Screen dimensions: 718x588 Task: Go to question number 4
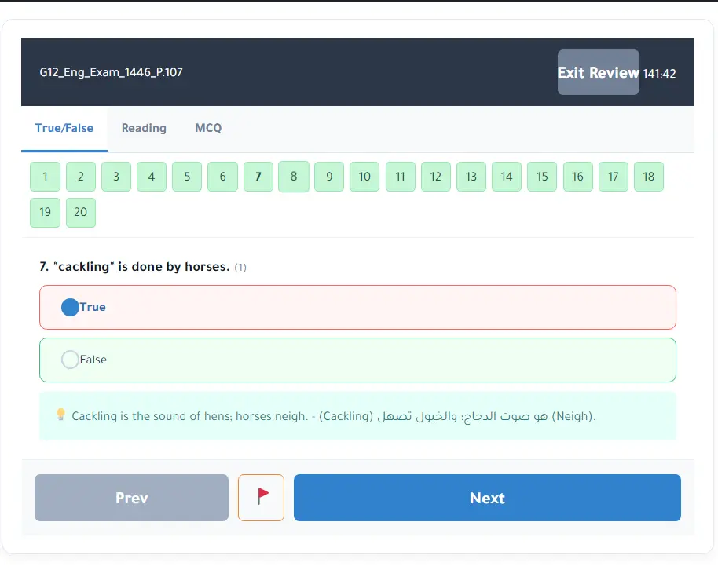[x=152, y=177]
